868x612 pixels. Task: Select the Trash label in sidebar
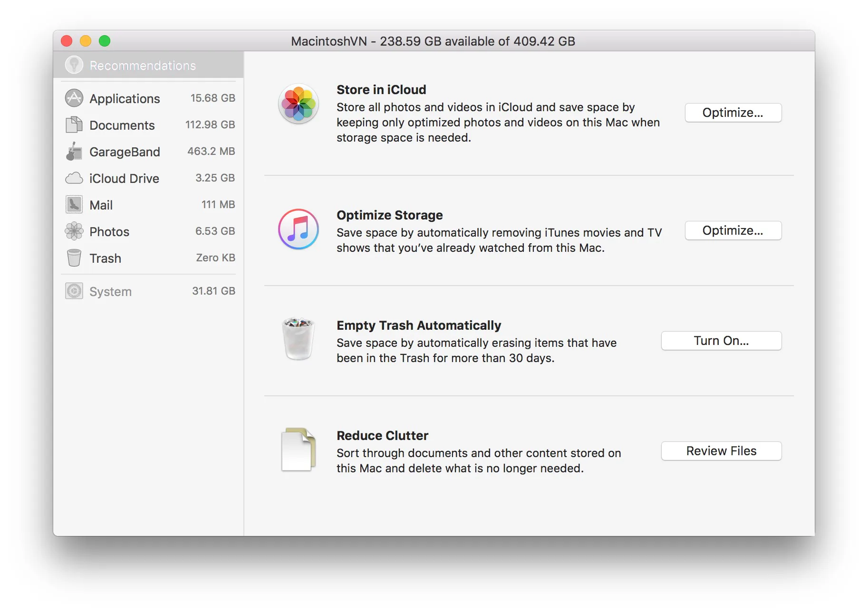pos(105,258)
